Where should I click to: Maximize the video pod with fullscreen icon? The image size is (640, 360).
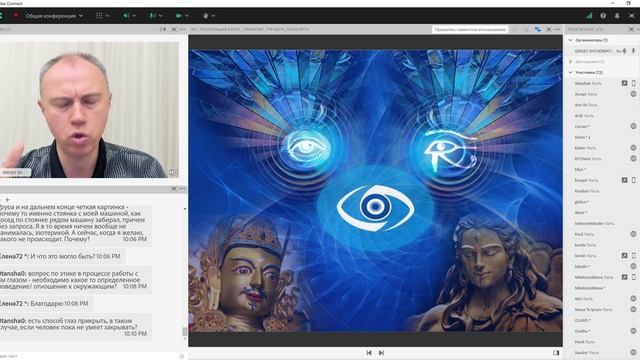tap(174, 29)
